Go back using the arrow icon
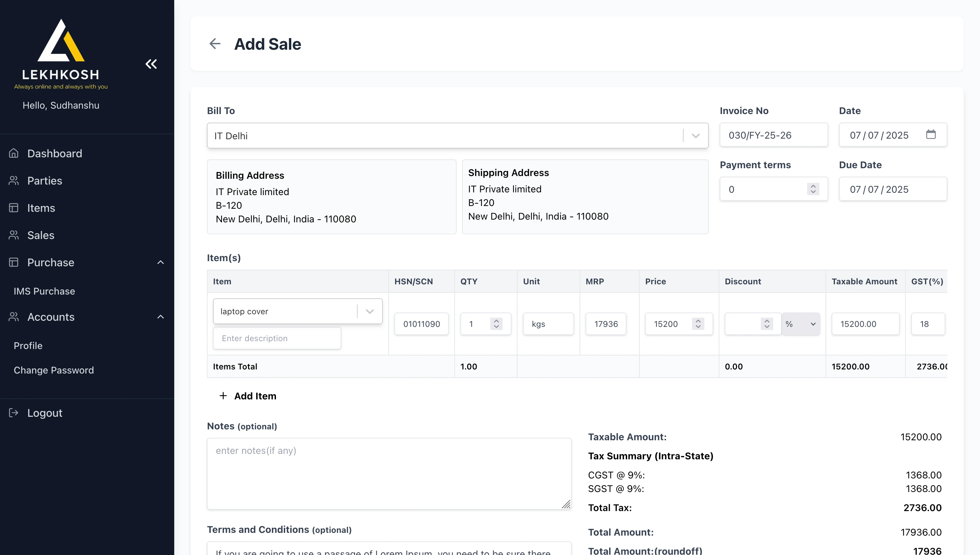Viewport: 980px width, 555px height. (215, 44)
